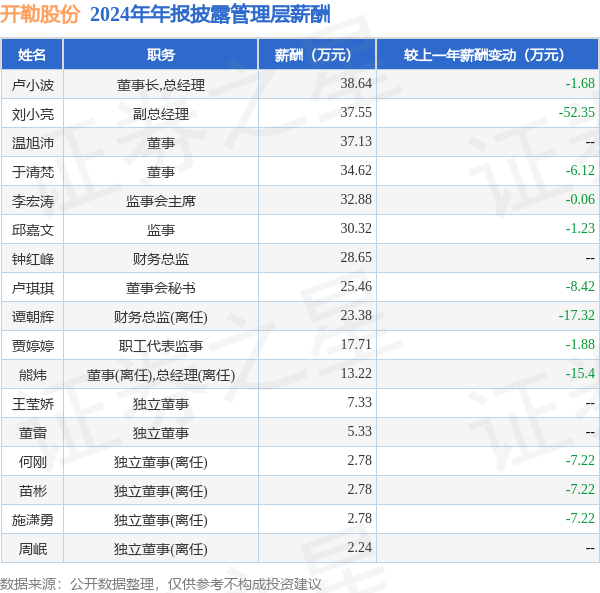Click salary value 30.32
The image size is (600, 593).
(356, 228)
